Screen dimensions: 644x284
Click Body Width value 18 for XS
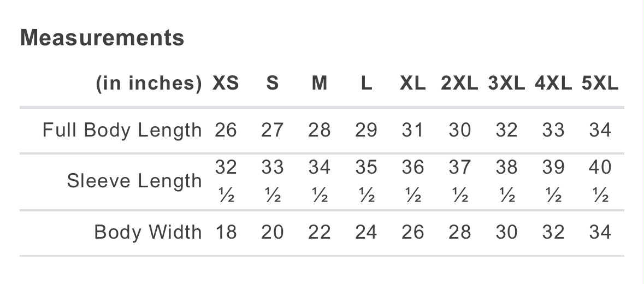pyautogui.click(x=226, y=232)
